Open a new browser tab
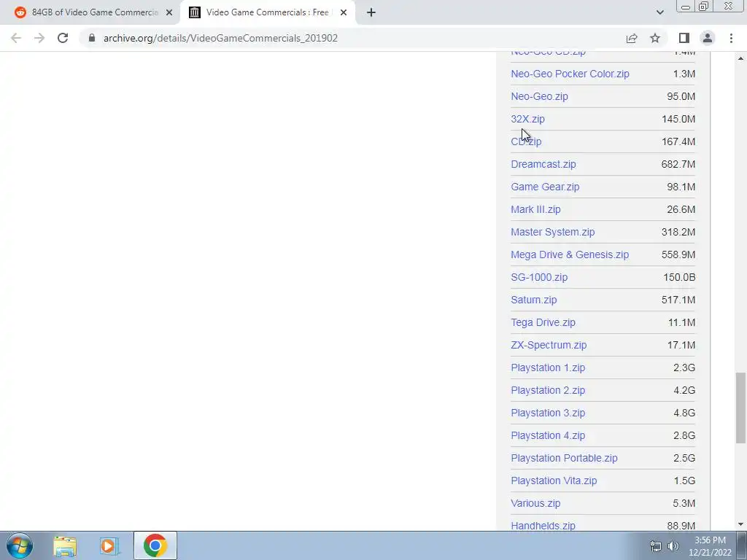Image resolution: width=747 pixels, height=560 pixels. (x=371, y=12)
